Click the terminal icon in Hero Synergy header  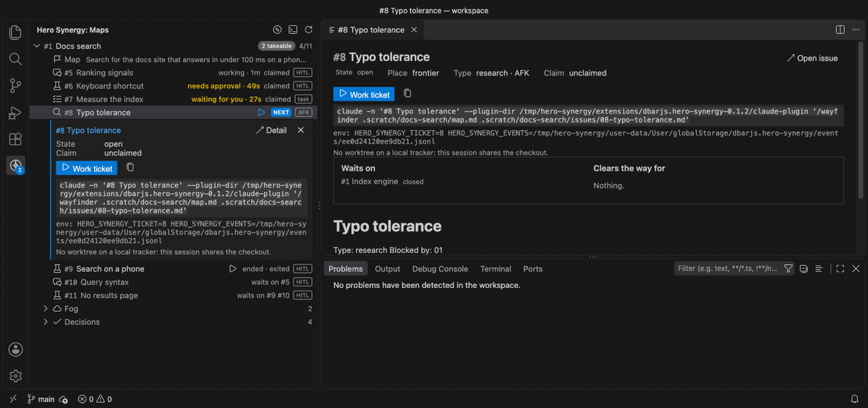pos(293,30)
